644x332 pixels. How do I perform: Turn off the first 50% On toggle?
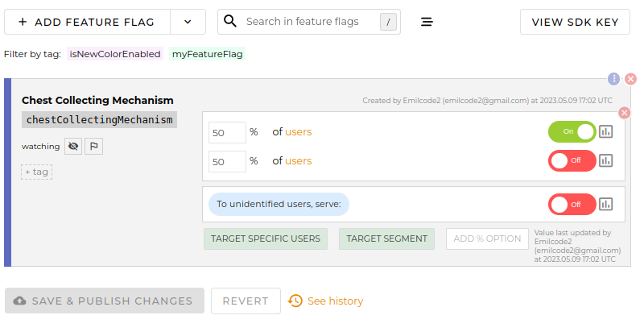click(572, 131)
